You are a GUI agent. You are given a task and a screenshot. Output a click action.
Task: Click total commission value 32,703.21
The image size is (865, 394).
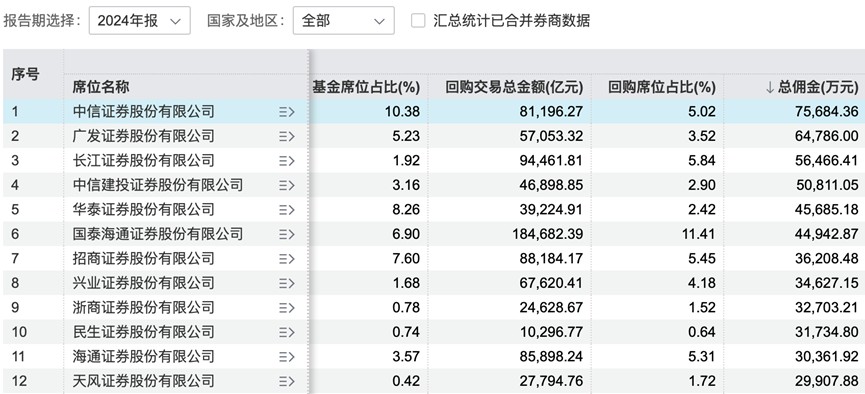(827, 307)
